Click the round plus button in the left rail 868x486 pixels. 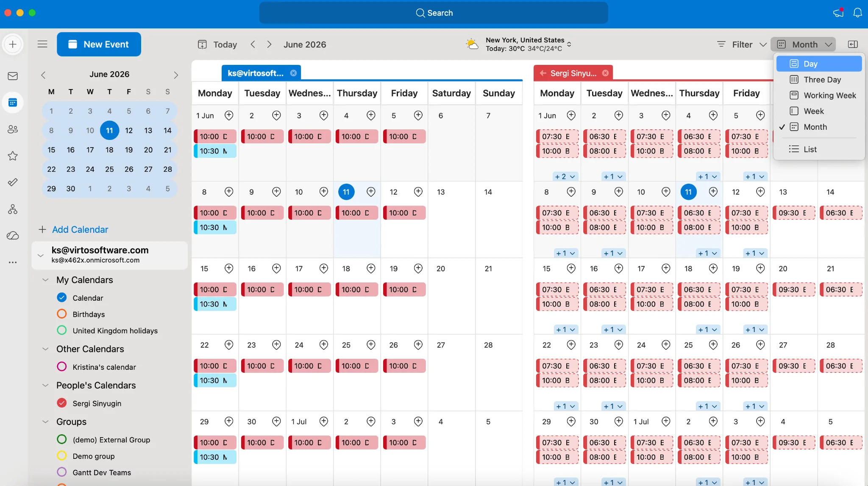tap(13, 44)
